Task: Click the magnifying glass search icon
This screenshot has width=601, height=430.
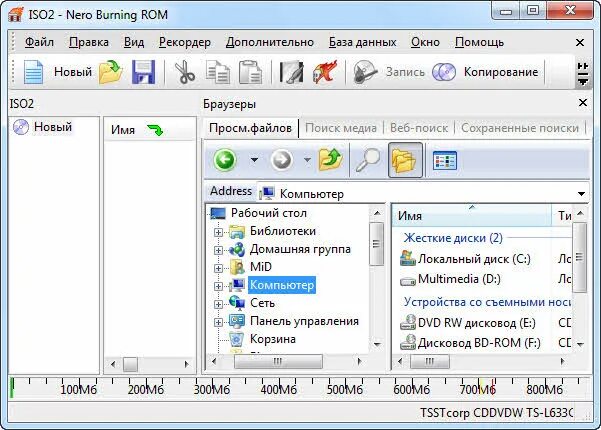Action: click(367, 160)
